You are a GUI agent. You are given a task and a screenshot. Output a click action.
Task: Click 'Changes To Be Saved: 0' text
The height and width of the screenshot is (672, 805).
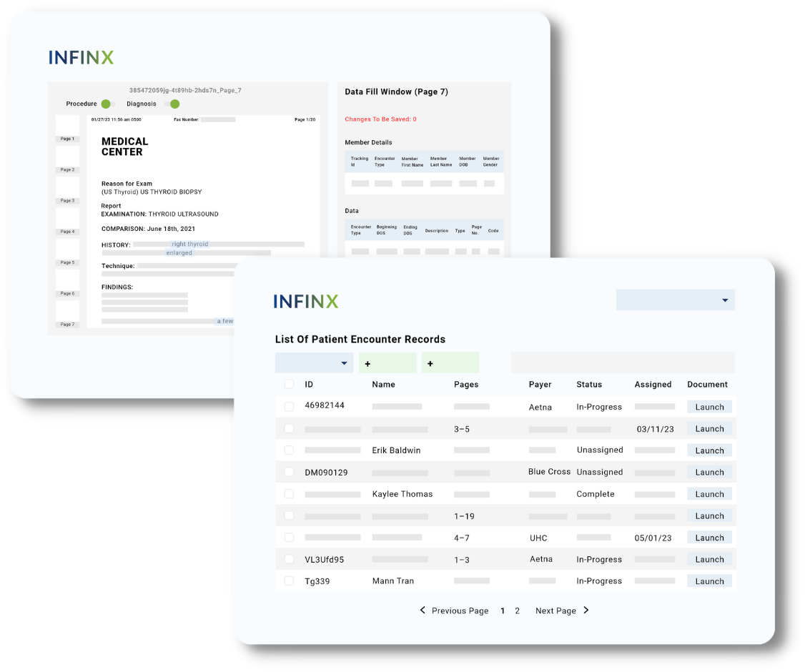point(380,119)
